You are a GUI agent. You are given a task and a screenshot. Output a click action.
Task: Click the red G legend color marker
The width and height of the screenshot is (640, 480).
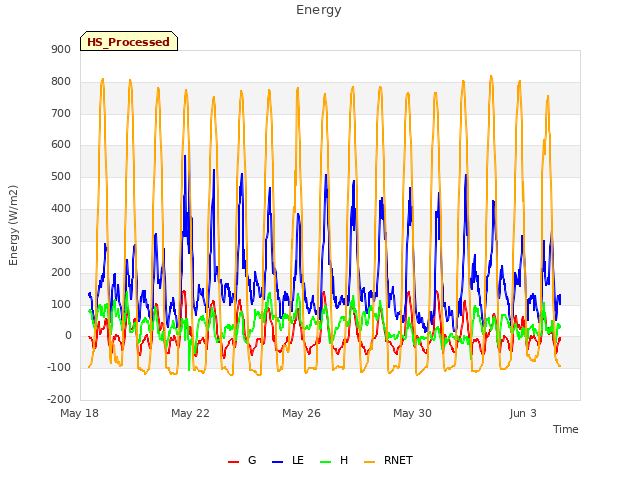click(233, 462)
